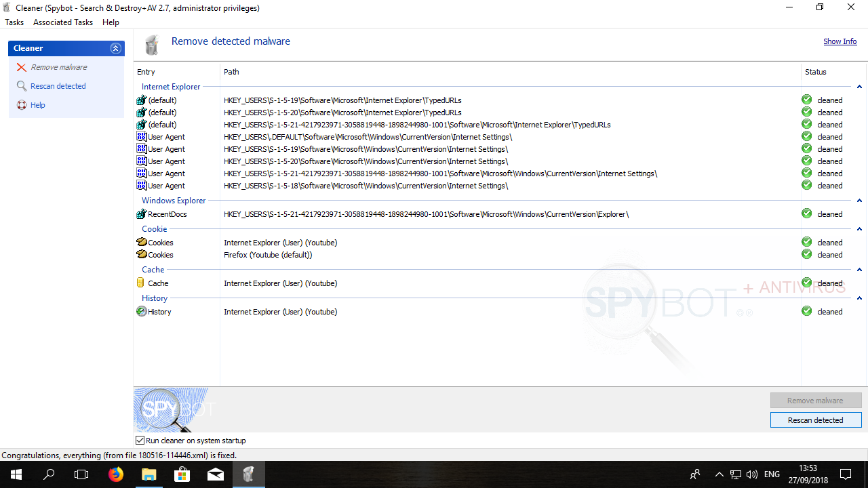Click Remove malware link in sidebar

point(59,67)
